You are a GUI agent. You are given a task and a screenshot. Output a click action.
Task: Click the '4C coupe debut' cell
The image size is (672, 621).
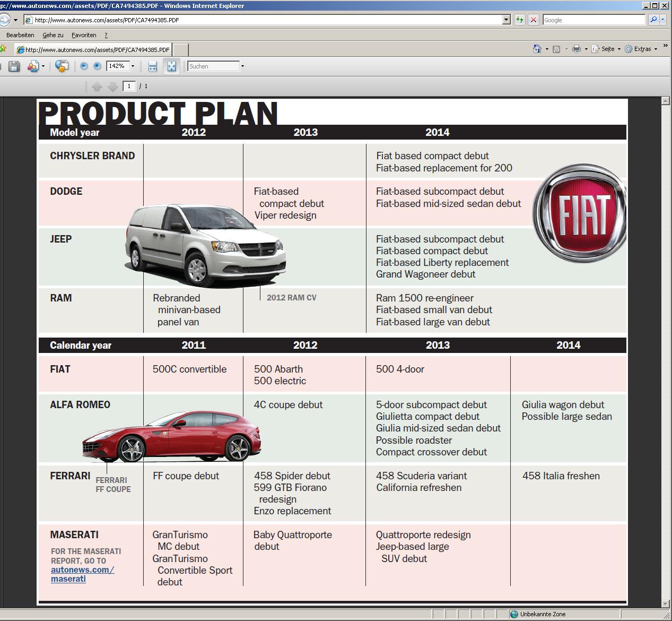pos(288,405)
